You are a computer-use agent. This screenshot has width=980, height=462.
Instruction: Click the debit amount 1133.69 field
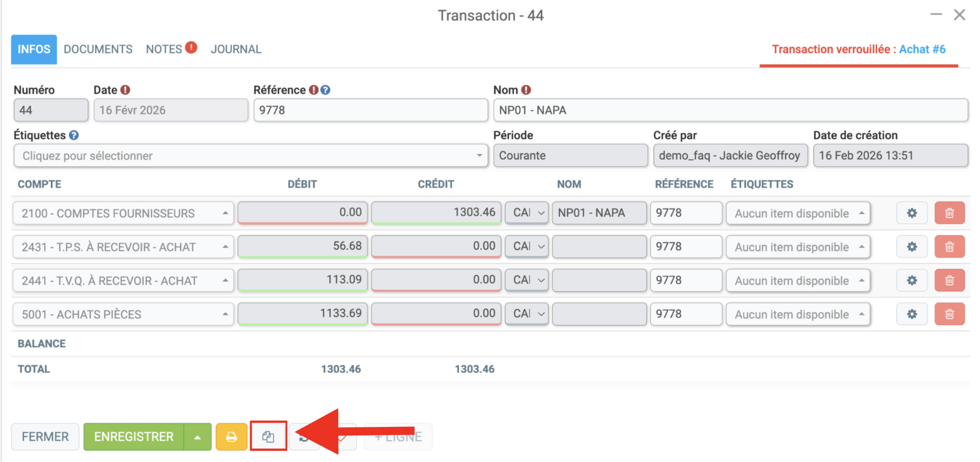point(303,314)
